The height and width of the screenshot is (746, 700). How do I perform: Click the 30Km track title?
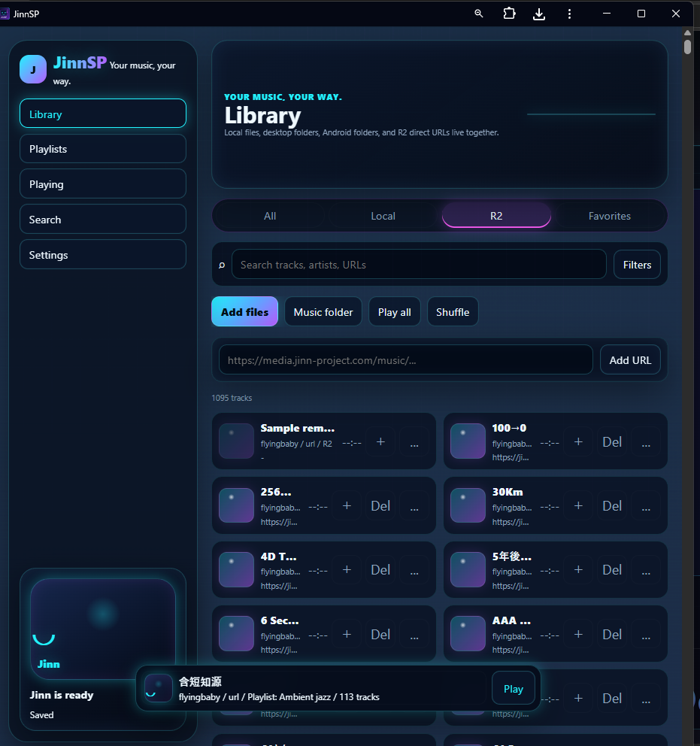(508, 492)
